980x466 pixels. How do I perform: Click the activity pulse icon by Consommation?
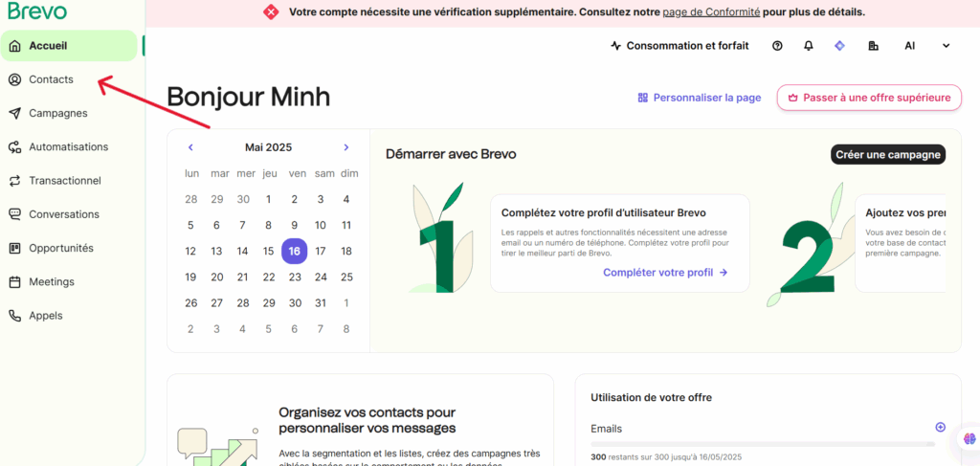coord(616,46)
